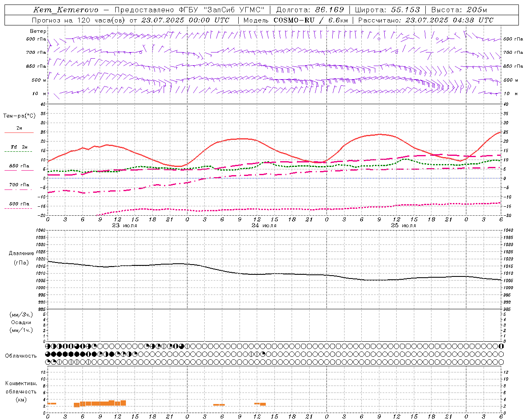The height and width of the screenshot is (420, 525).
Task: Click the left '700 гПа' wind level label
Action: tap(36, 52)
